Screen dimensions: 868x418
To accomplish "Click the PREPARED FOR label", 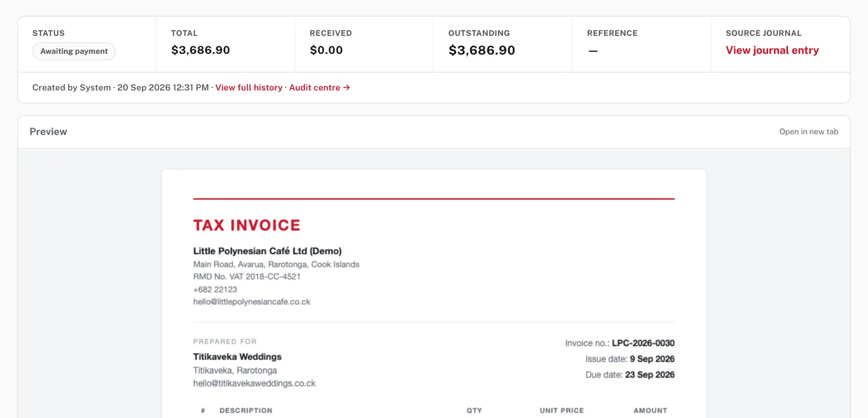I will click(x=224, y=341).
